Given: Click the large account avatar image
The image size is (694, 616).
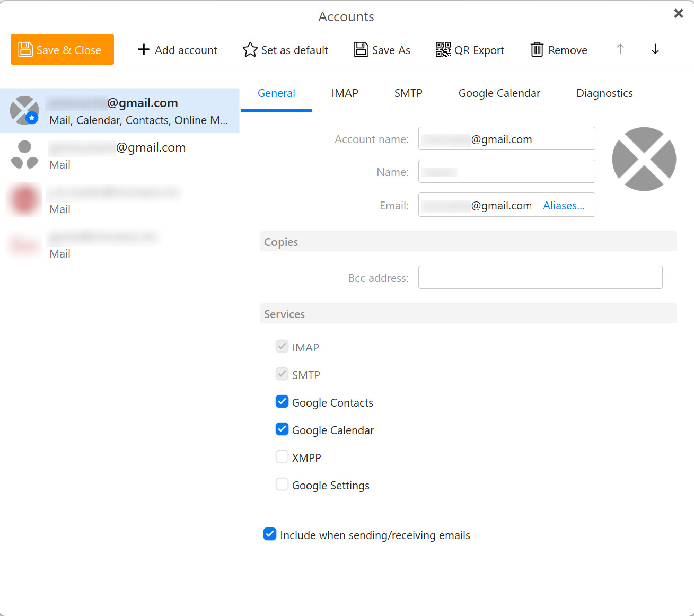Looking at the screenshot, I should coord(644,159).
